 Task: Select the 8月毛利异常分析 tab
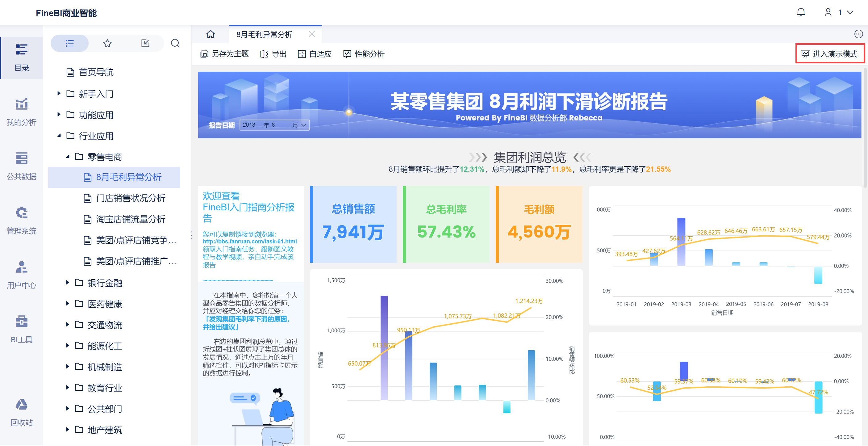point(264,34)
